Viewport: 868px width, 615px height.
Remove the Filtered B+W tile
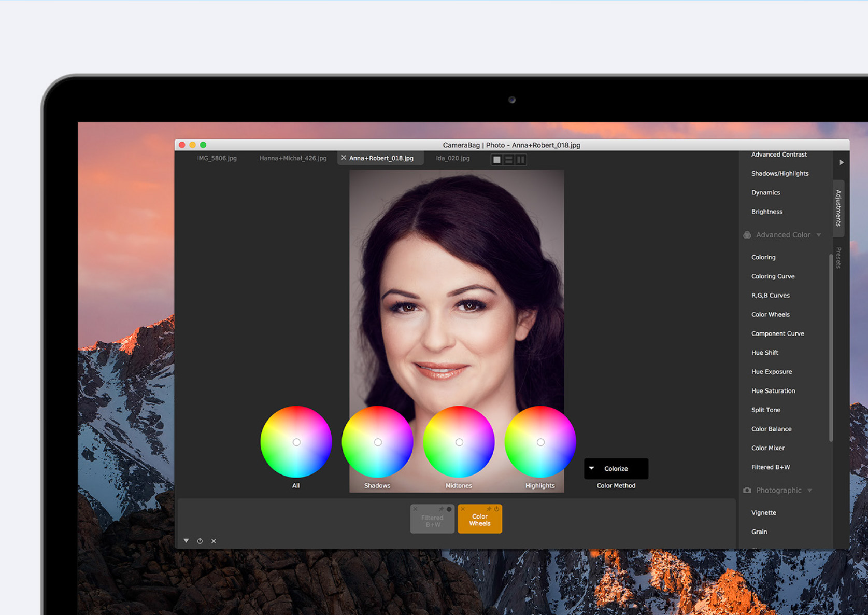point(415,509)
